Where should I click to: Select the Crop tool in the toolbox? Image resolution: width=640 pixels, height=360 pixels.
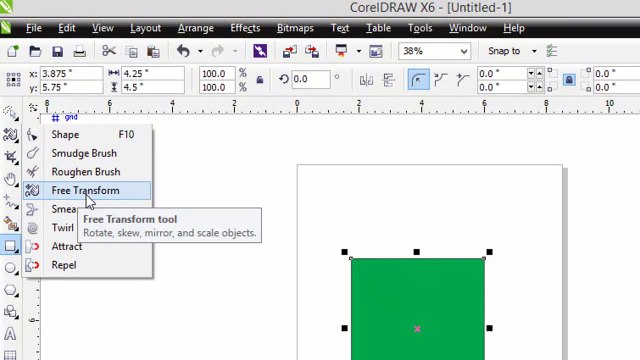10,157
